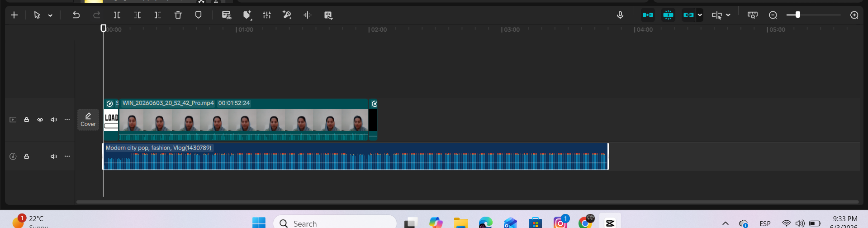Open CapCut from taskbar
The image size is (868, 228).
coord(610,223)
